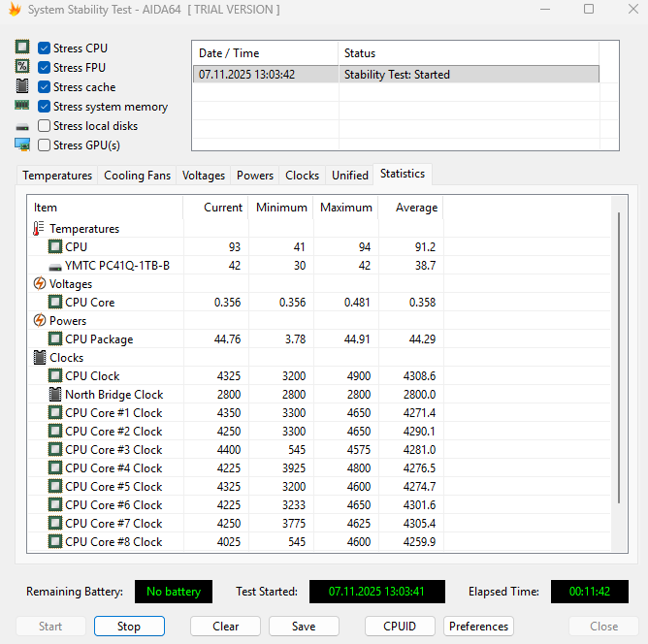Click the Save button

304,626
